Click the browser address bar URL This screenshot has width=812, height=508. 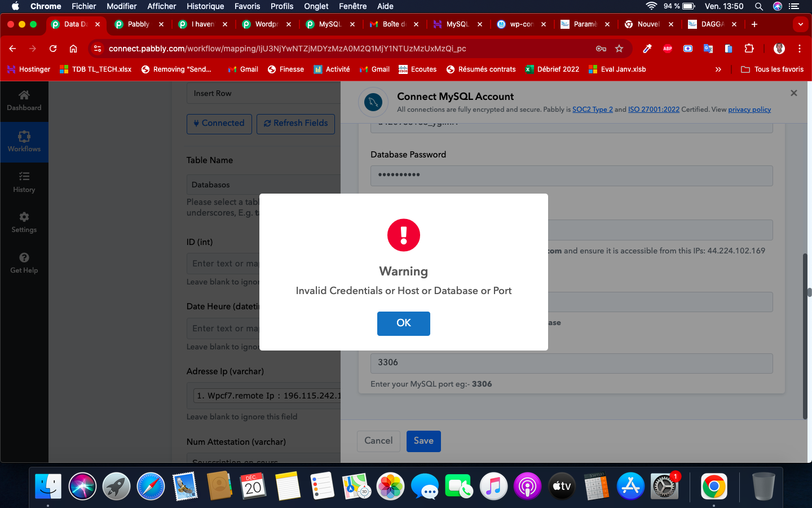(x=288, y=49)
